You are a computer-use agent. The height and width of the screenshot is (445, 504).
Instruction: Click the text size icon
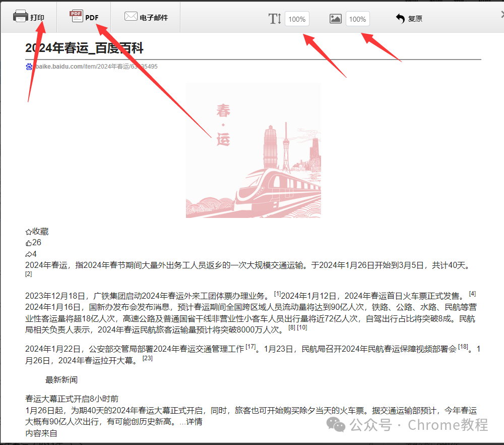click(275, 19)
